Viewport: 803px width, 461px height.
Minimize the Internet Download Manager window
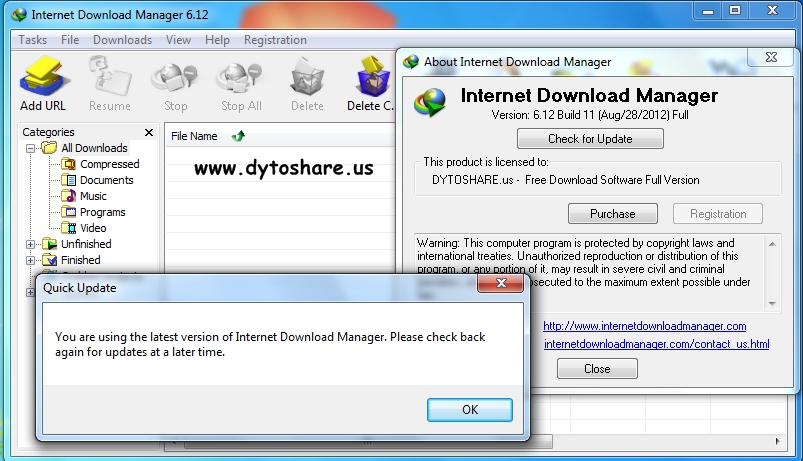click(x=708, y=11)
